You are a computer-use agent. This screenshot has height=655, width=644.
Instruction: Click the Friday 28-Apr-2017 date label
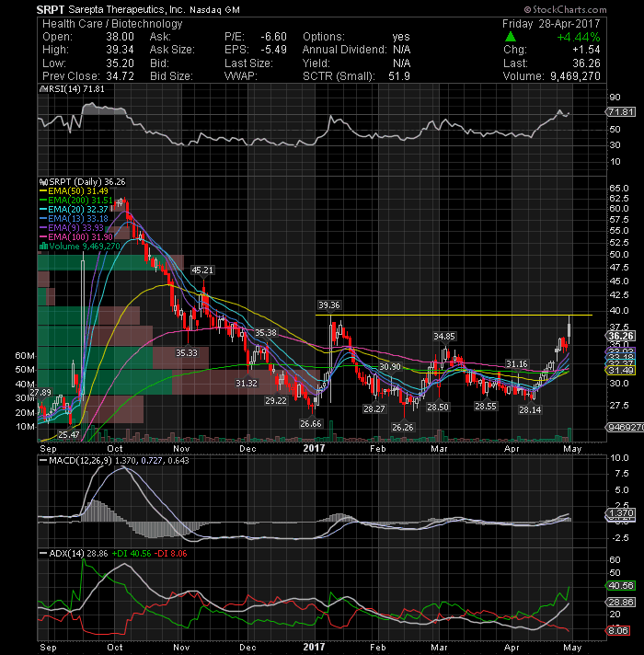pyautogui.click(x=551, y=24)
